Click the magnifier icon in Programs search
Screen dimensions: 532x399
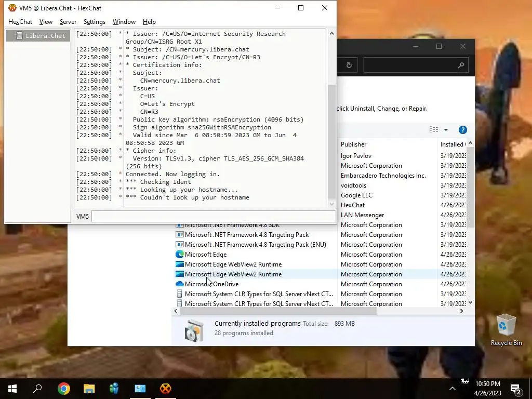coord(460,65)
